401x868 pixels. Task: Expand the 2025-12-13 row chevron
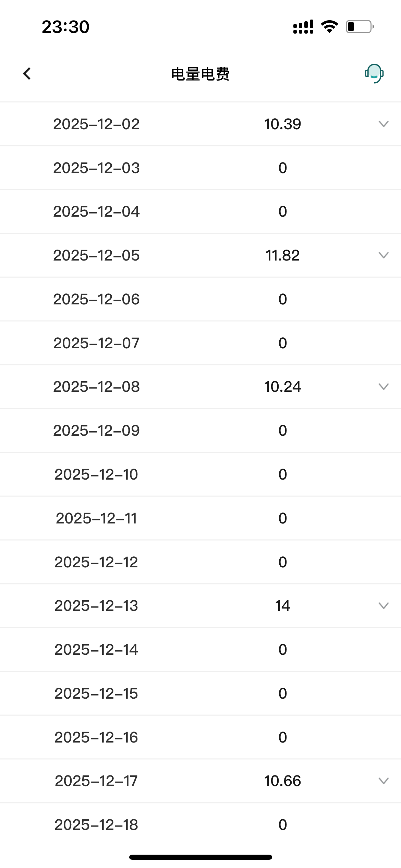(x=383, y=606)
